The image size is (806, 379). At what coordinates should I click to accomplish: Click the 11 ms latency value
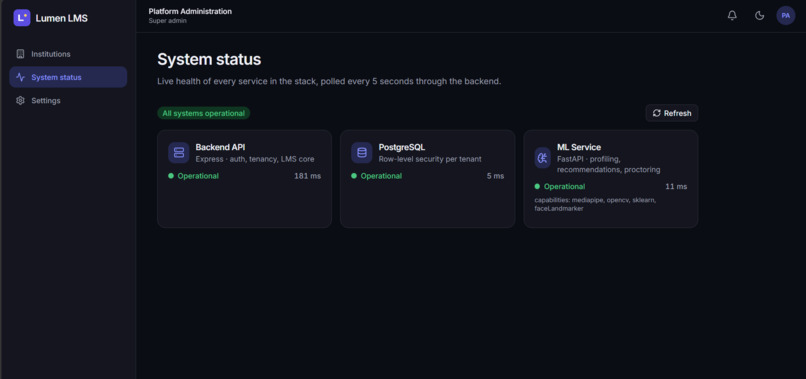coord(676,187)
